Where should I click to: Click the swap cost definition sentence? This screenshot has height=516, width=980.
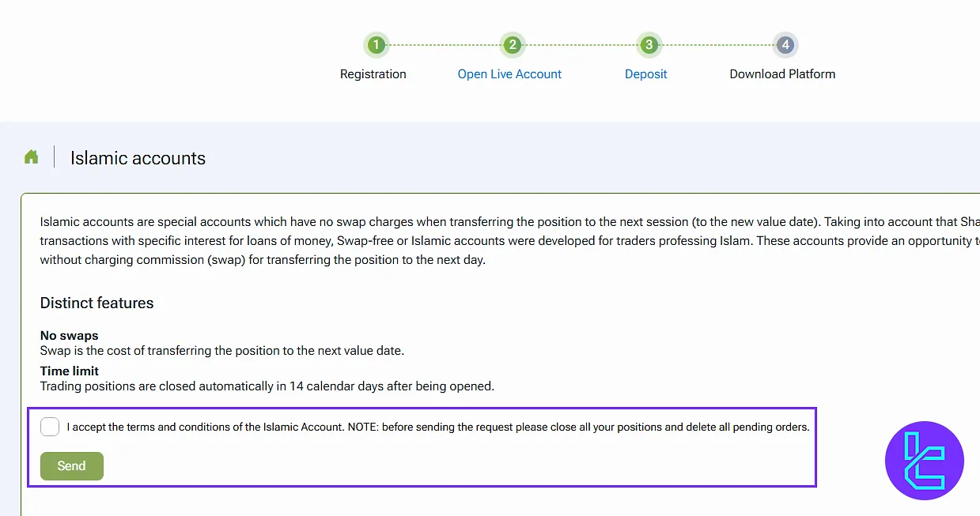221,351
